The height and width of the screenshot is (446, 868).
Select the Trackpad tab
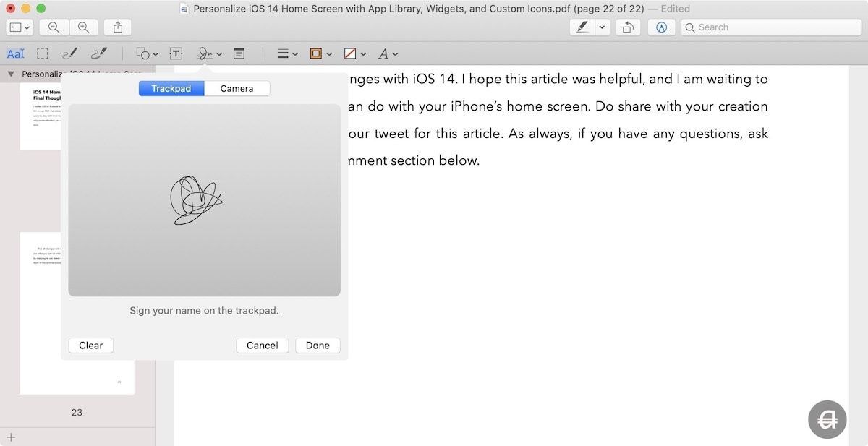[x=171, y=88]
